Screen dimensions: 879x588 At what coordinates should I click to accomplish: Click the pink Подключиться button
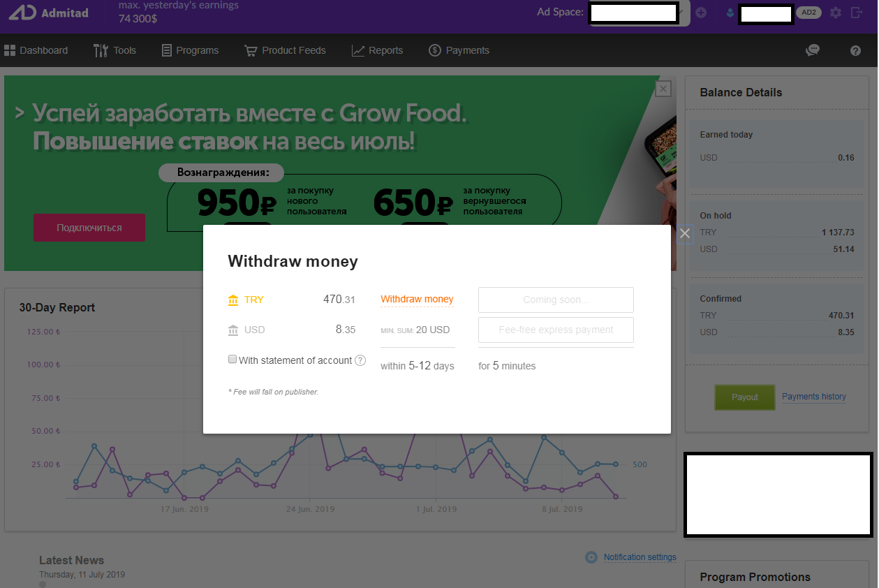point(89,228)
